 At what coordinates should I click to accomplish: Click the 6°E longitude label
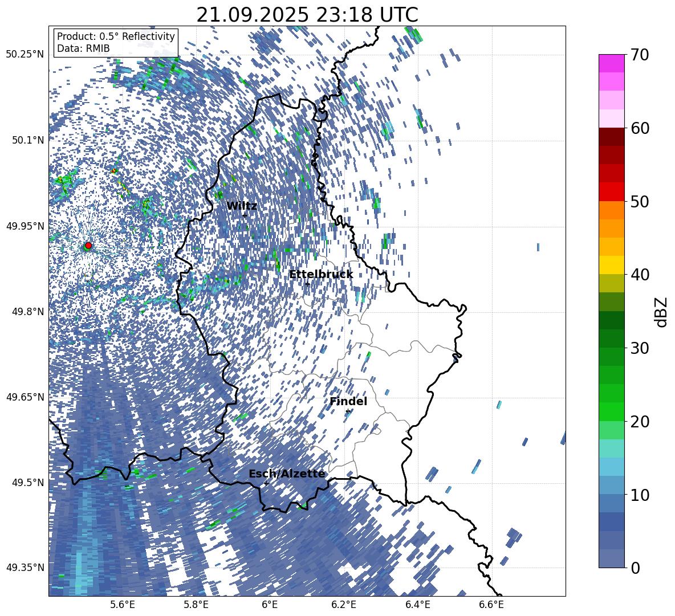[x=270, y=605]
